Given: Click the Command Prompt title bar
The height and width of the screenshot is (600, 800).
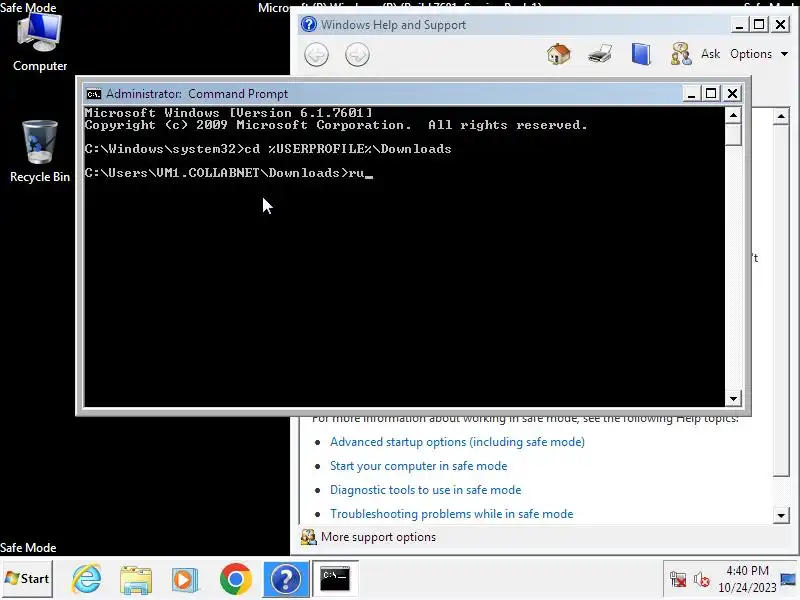Looking at the screenshot, I should 383,94.
